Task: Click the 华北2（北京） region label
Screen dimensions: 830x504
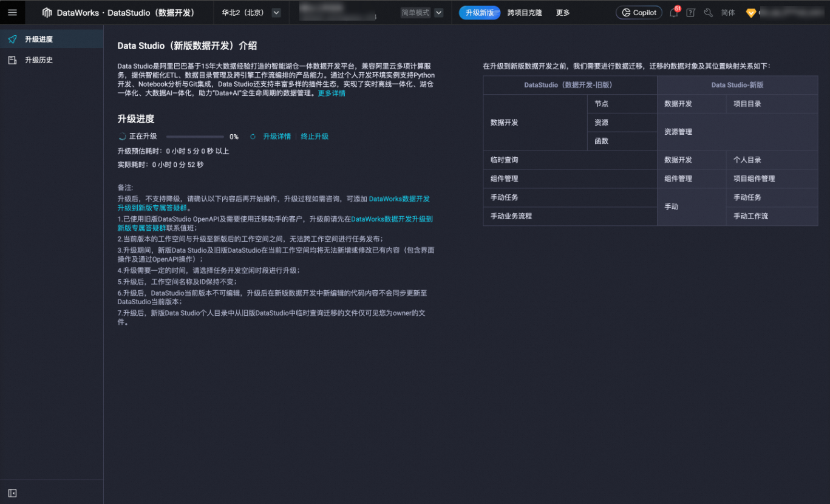Action: point(243,13)
